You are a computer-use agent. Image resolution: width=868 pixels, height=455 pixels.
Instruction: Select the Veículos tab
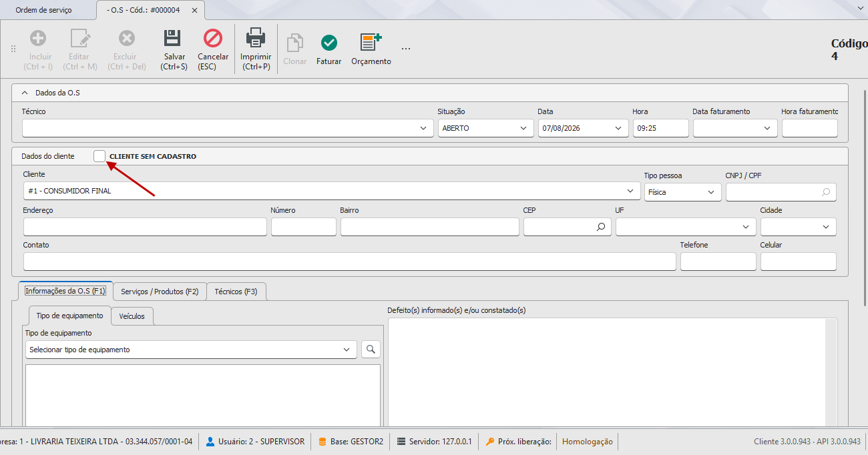click(x=132, y=316)
